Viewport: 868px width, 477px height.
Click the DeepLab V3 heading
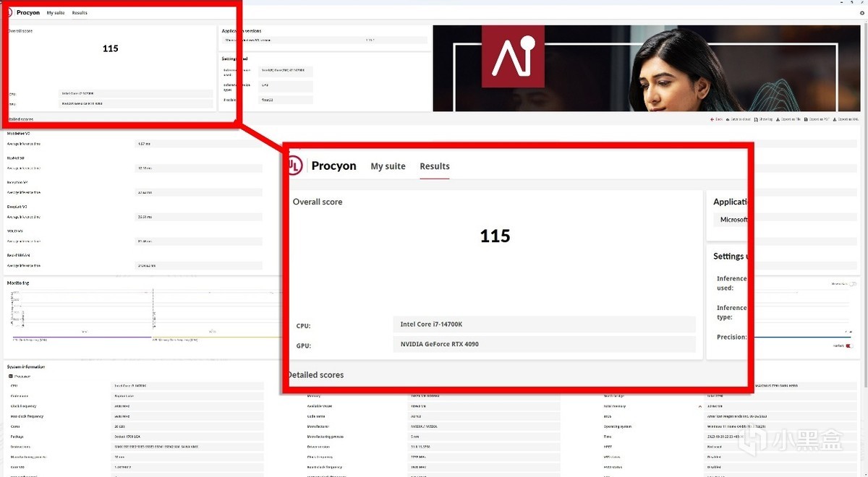pyautogui.click(x=17, y=207)
